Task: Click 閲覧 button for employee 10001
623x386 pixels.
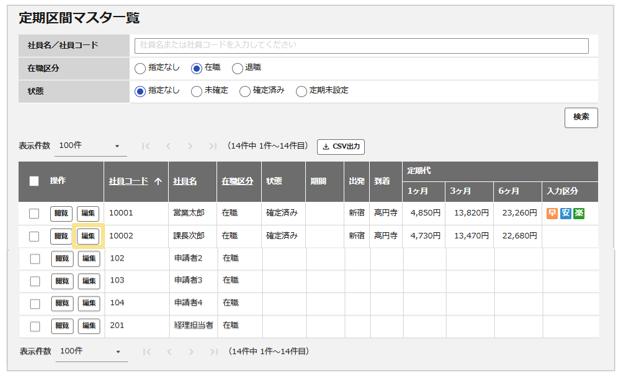Action: pyautogui.click(x=61, y=214)
